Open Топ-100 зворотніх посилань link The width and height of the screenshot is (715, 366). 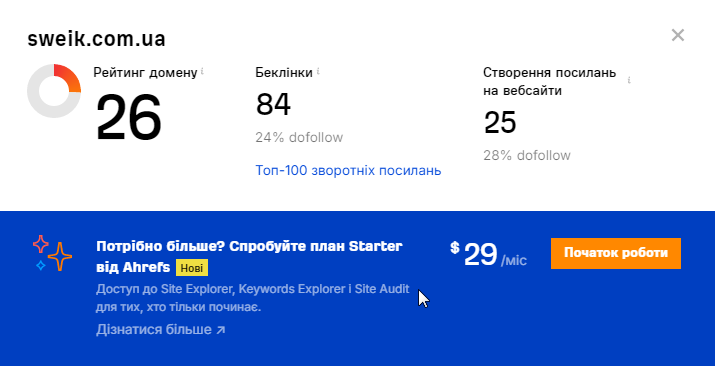348,170
